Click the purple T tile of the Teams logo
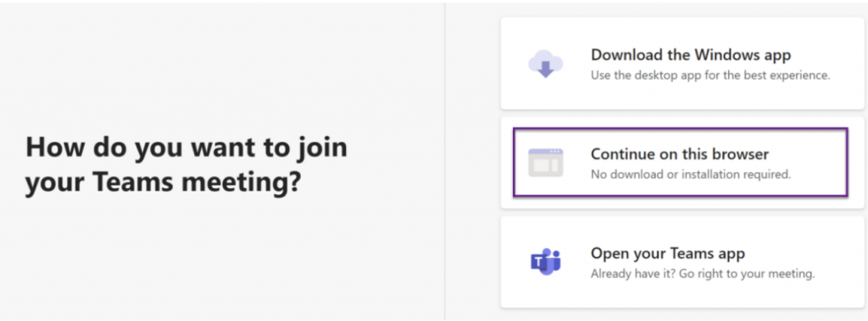The height and width of the screenshot is (321, 868). (x=540, y=263)
